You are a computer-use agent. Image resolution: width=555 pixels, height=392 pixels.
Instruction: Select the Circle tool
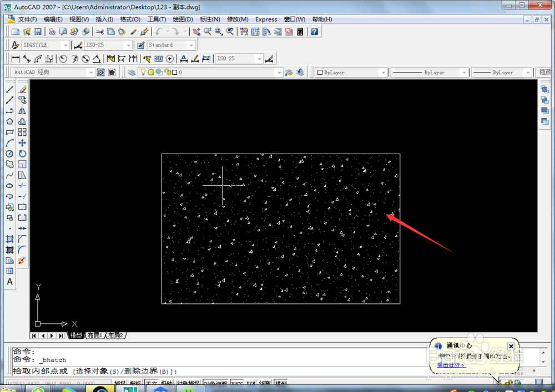[x=9, y=154]
